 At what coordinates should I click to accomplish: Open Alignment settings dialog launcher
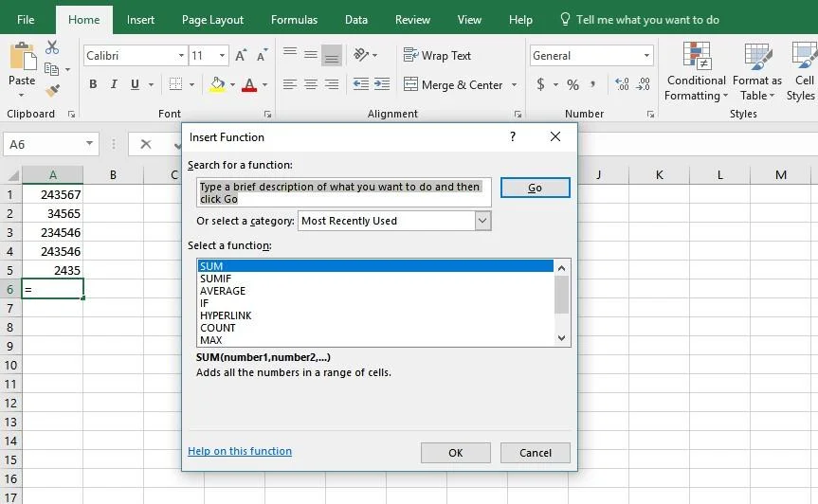coord(518,114)
